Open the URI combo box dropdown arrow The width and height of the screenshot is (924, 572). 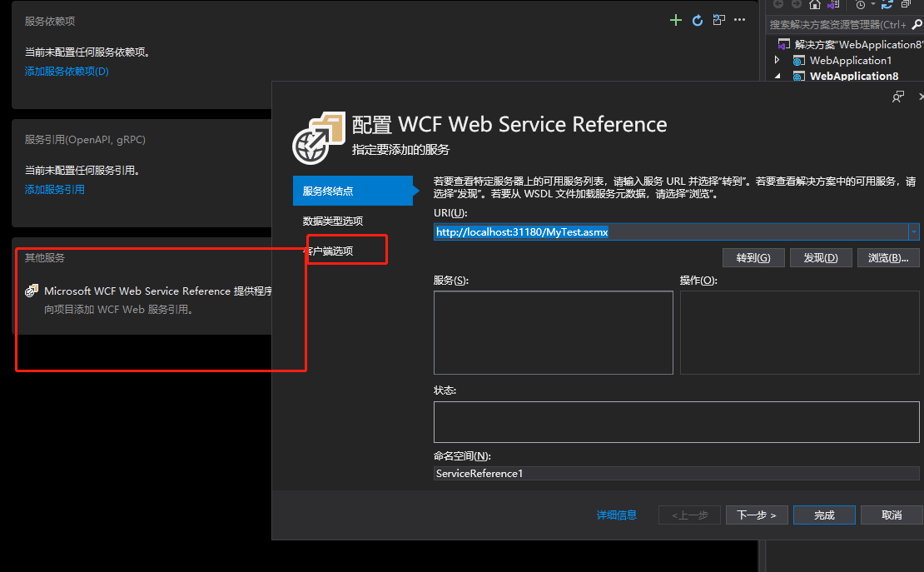(914, 231)
